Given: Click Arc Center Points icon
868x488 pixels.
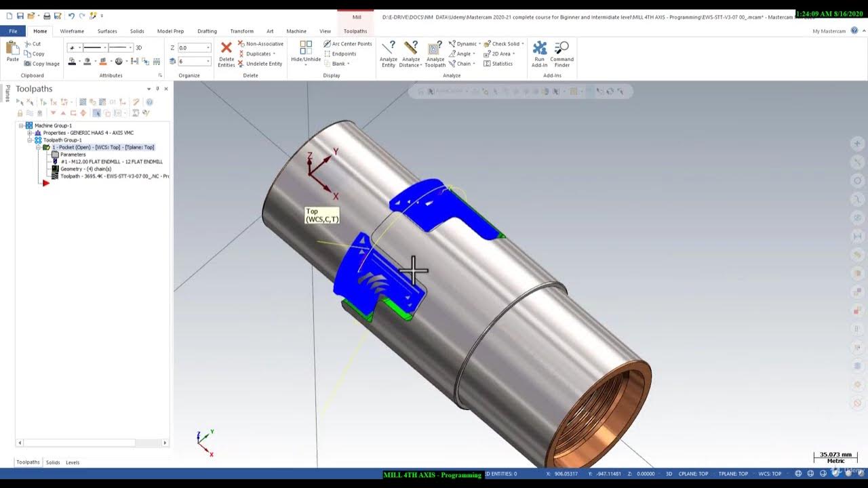Looking at the screenshot, I should (x=328, y=43).
